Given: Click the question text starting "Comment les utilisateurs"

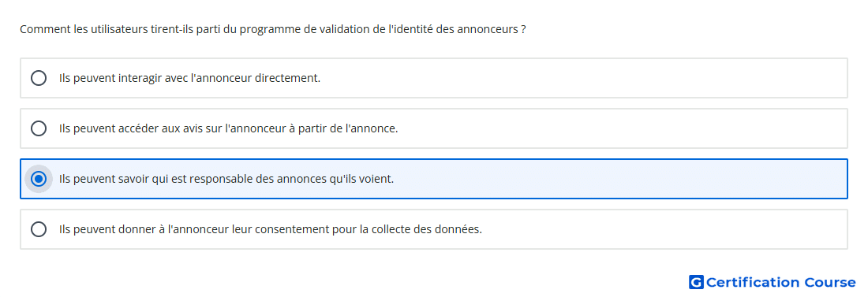Looking at the screenshot, I should click(273, 29).
